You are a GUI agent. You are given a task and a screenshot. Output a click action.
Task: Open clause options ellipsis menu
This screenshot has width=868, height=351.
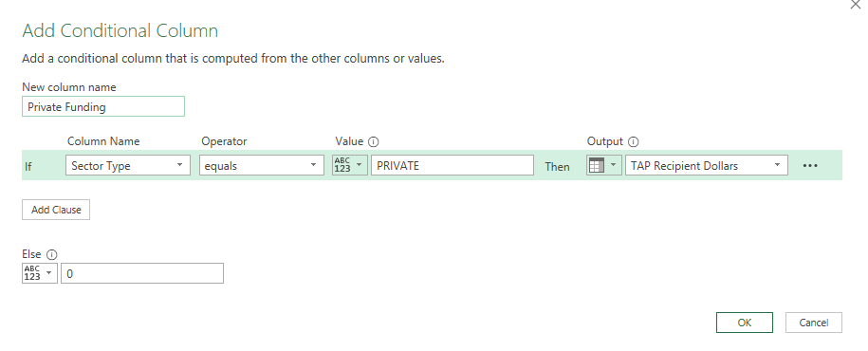[810, 165]
